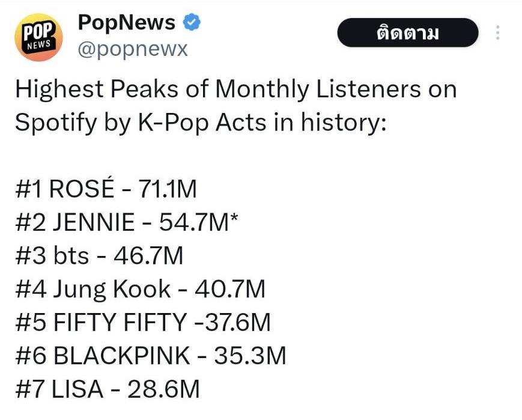This screenshot has width=522, height=420.
Task: Open the PopNews display name link
Action: pyautogui.click(x=127, y=23)
